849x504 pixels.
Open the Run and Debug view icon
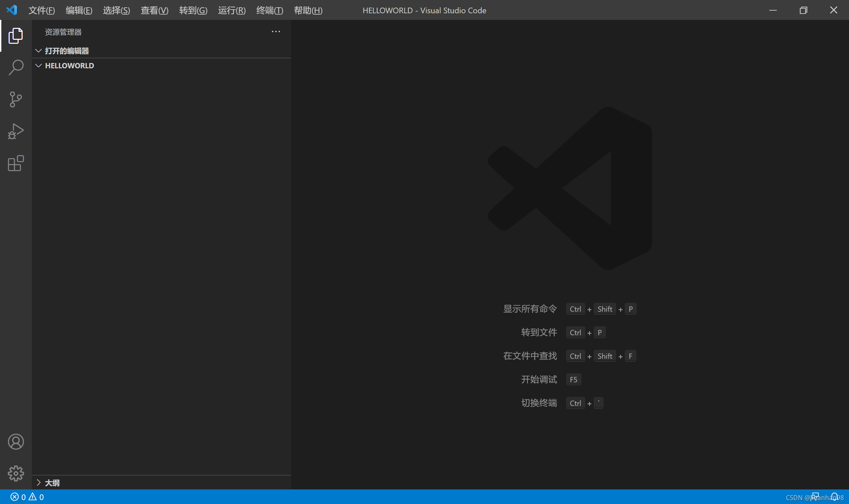16,131
